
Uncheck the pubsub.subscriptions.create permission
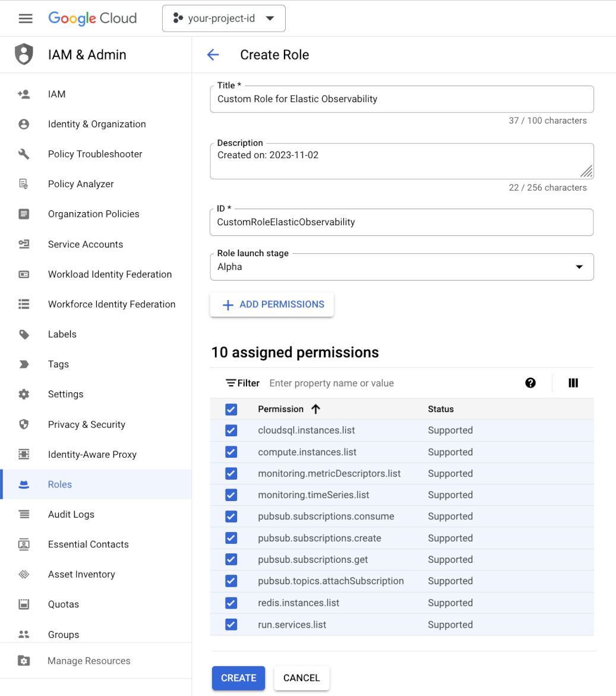click(231, 538)
